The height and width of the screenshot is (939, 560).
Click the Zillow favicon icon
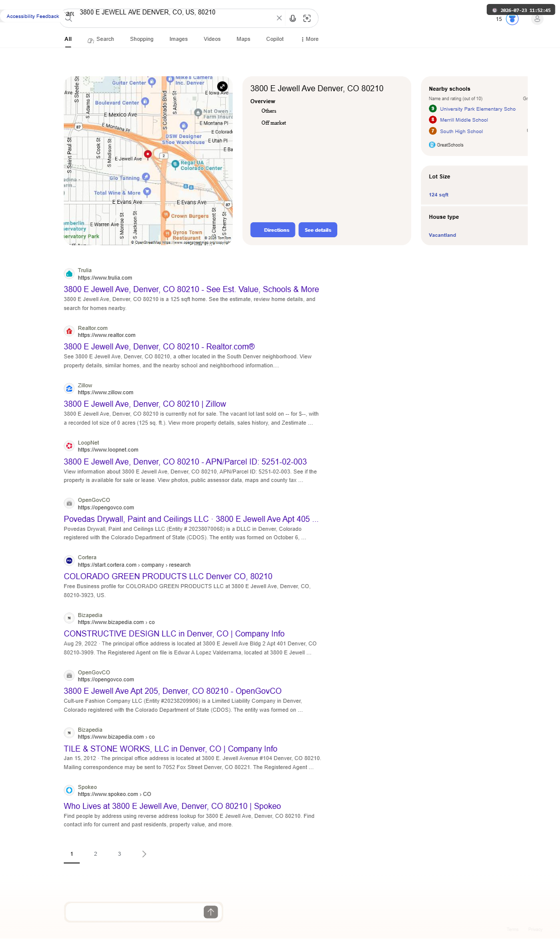point(69,389)
